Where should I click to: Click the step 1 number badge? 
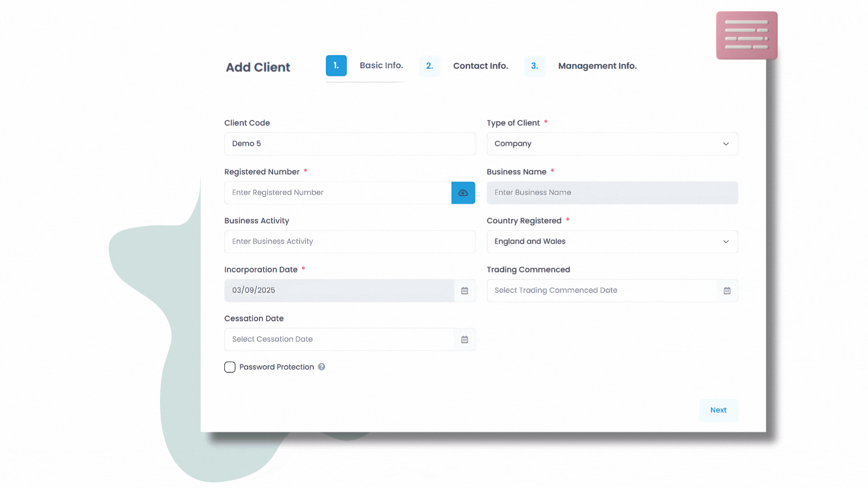(x=336, y=66)
